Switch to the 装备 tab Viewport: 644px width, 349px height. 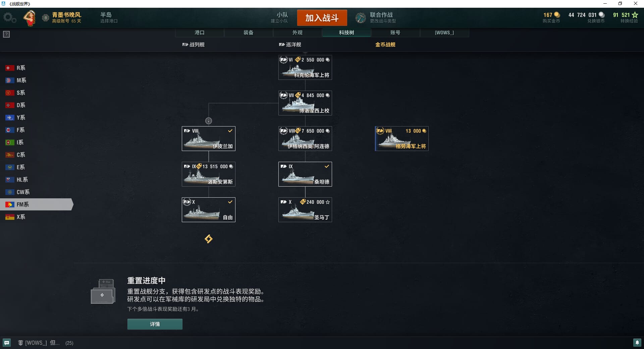point(249,33)
